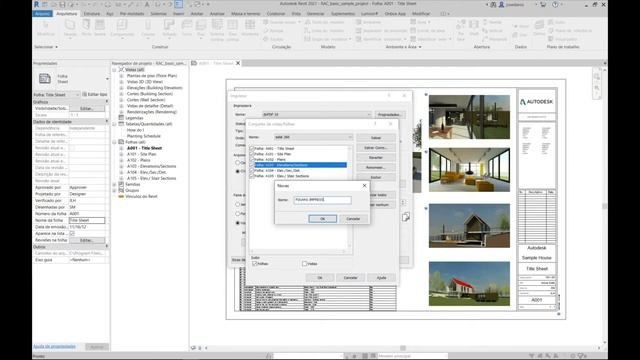Open the Arquivo ribbon tab
This screenshot has width=640, height=360.
click(x=42, y=13)
